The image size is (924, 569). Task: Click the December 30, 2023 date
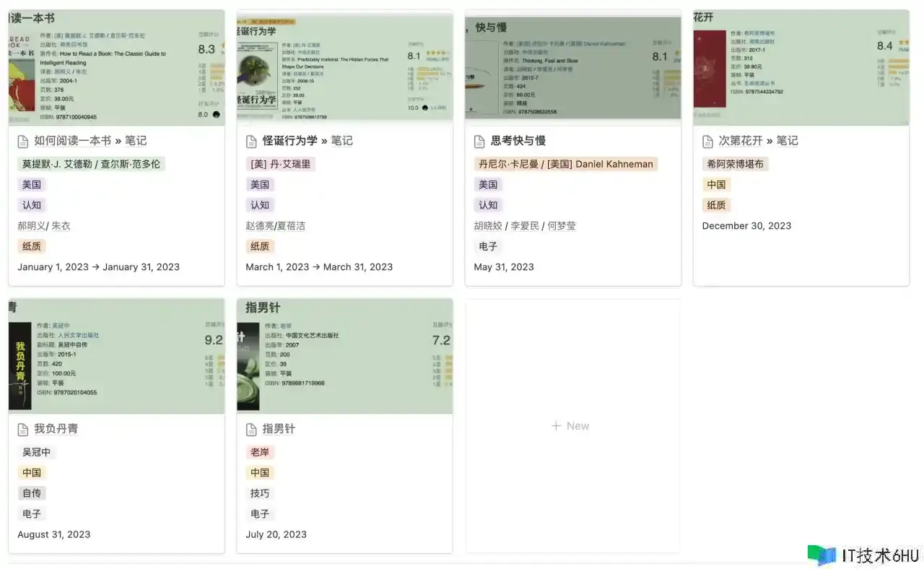pos(746,226)
